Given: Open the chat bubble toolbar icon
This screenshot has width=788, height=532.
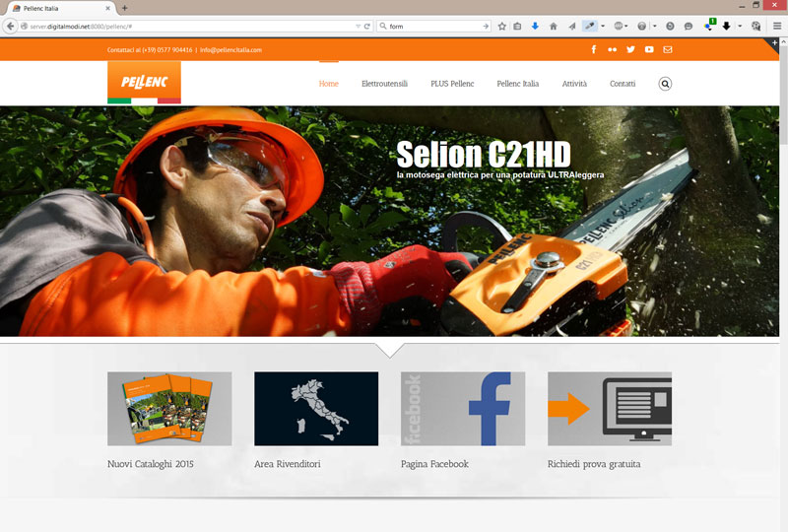Looking at the screenshot, I should 688,27.
